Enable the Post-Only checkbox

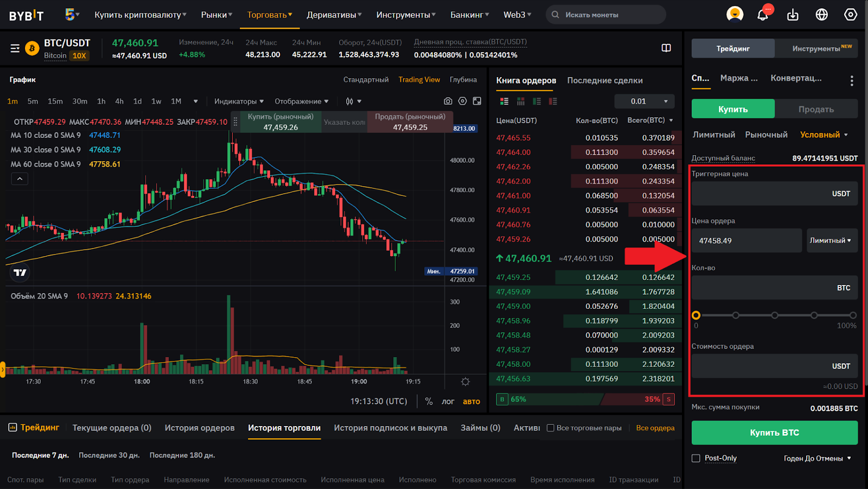[696, 459]
